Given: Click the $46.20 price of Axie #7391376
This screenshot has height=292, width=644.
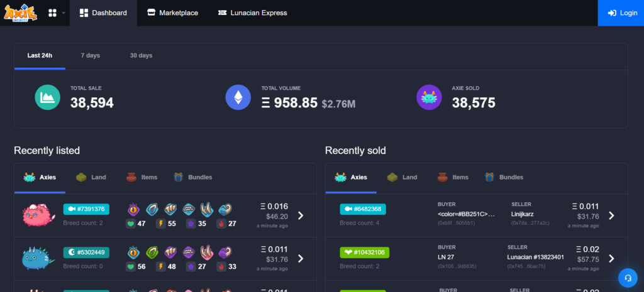Looking at the screenshot, I should (277, 217).
